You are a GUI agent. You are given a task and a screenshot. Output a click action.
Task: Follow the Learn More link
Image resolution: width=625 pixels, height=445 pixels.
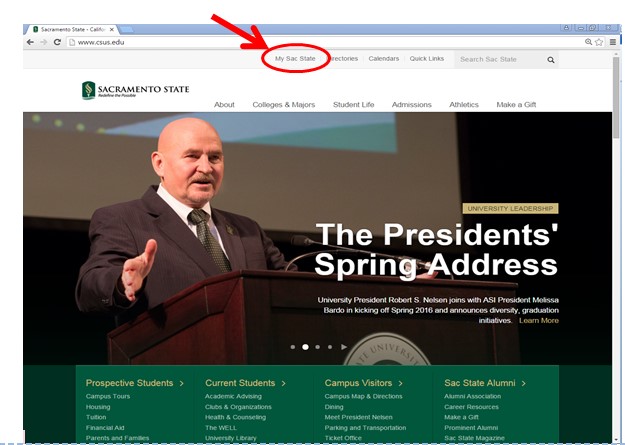(x=539, y=321)
